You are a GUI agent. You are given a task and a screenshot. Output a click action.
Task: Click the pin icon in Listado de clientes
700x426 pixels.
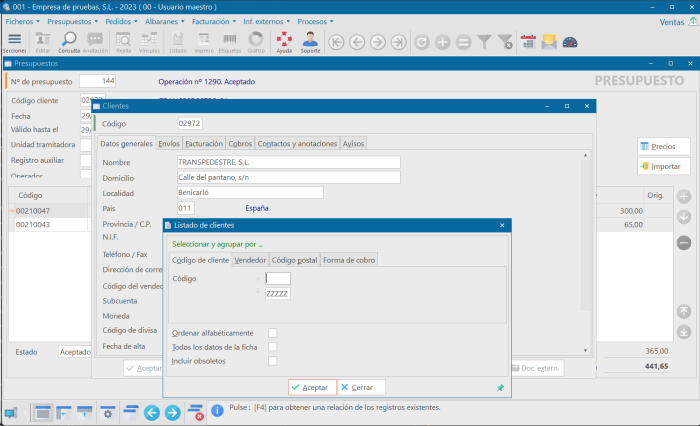pyautogui.click(x=500, y=388)
